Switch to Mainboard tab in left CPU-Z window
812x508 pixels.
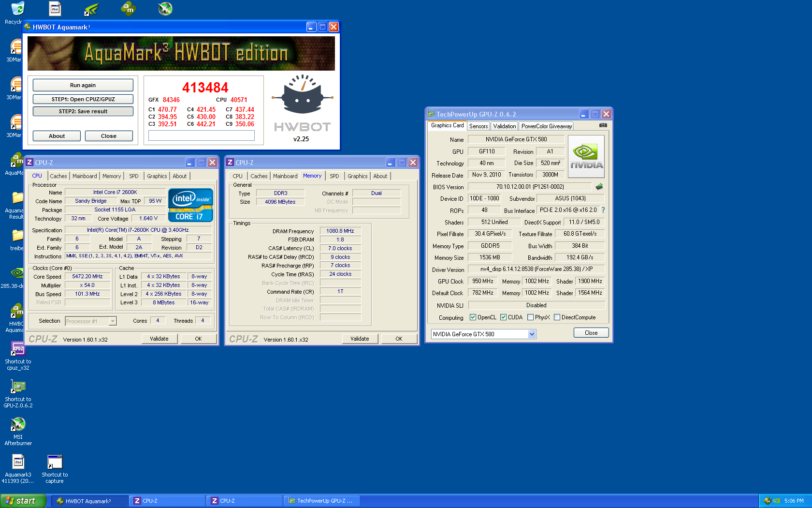point(85,176)
